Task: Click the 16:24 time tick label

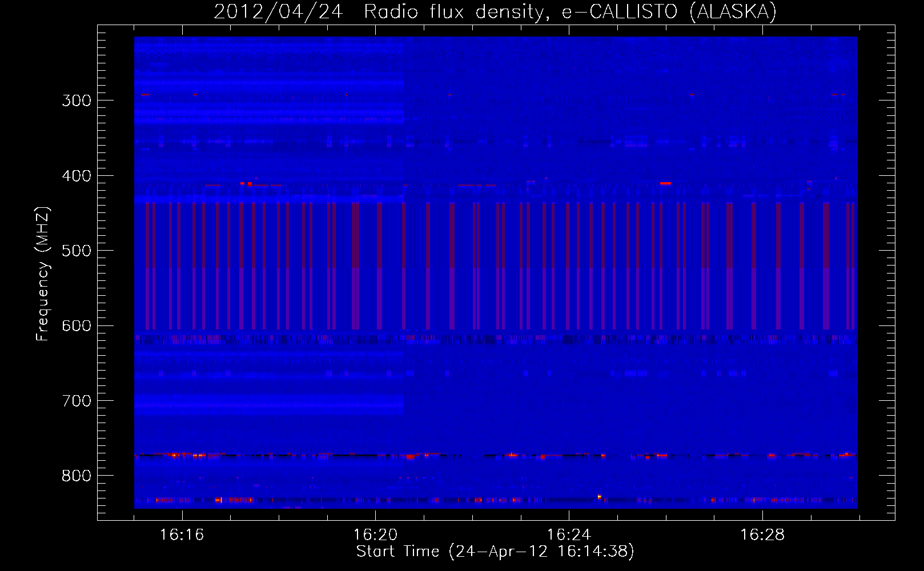Action: 569,535
